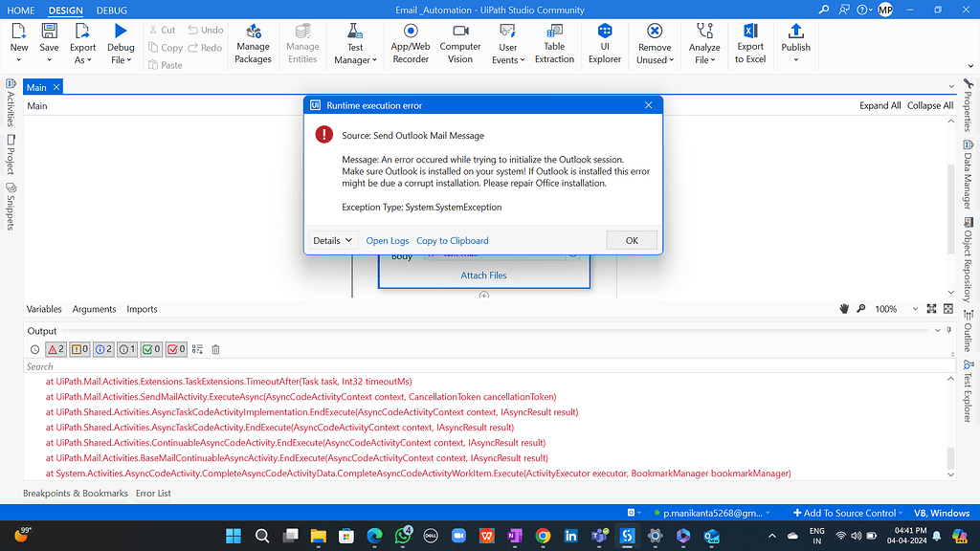Screen dimensions: 980x551
Task: Toggle the trace messages filter
Action: (127, 349)
